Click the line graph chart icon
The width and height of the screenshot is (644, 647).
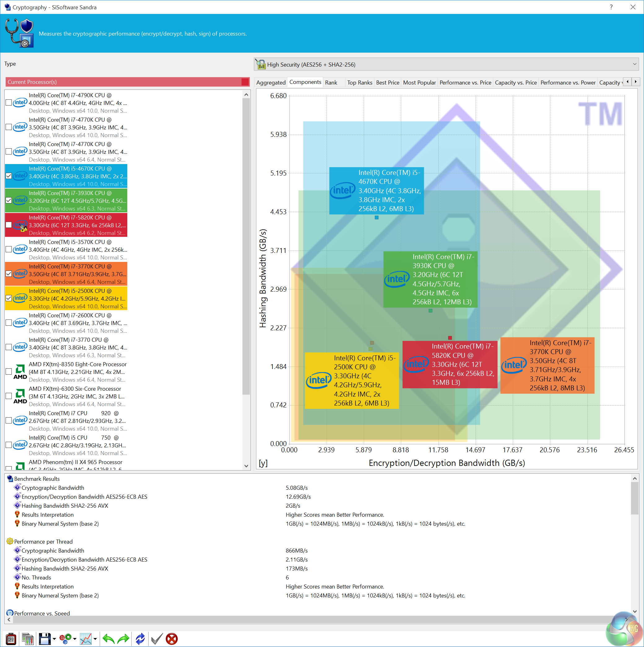point(86,639)
